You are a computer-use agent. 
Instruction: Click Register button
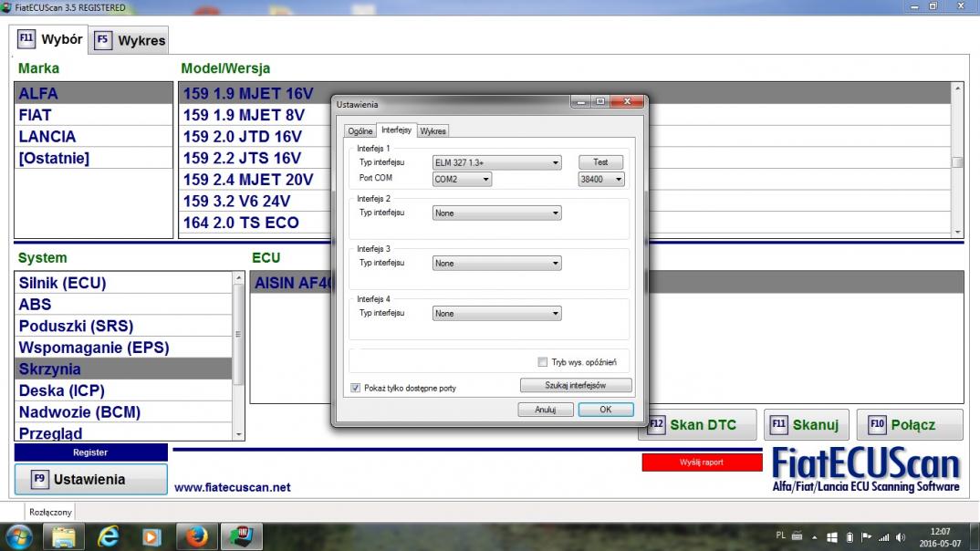tap(90, 452)
